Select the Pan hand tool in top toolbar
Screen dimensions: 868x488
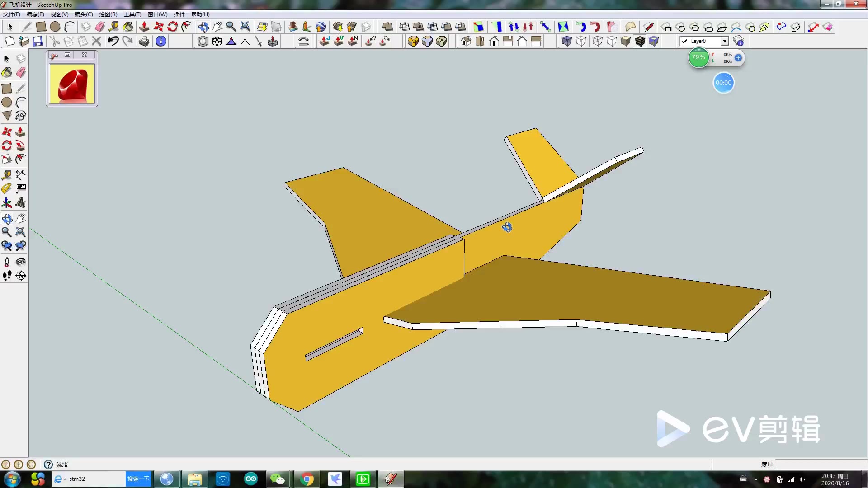click(x=217, y=27)
